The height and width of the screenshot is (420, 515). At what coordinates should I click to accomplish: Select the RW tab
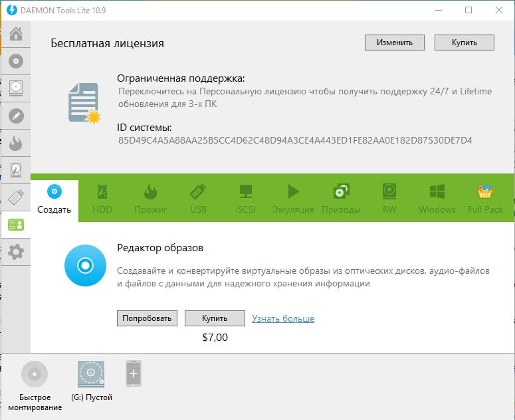389,199
